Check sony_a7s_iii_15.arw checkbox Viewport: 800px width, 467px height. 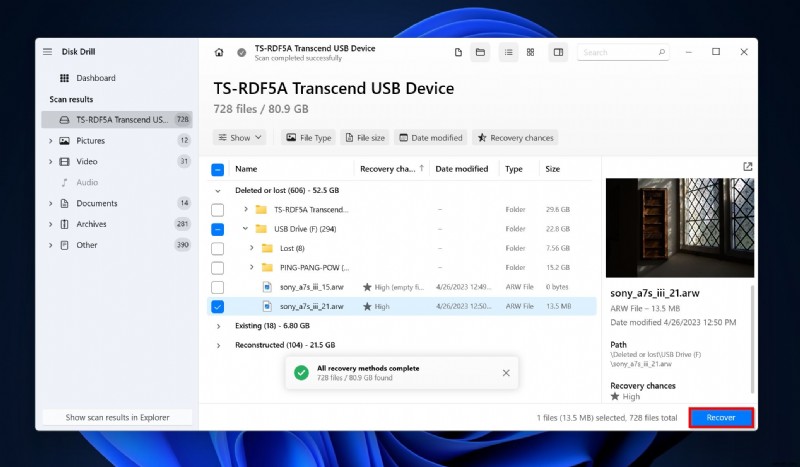click(217, 287)
